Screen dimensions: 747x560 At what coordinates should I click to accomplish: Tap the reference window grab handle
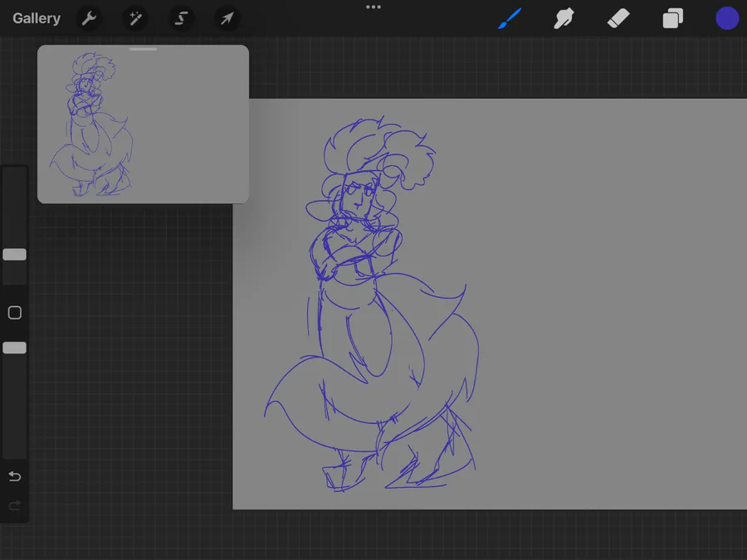[x=143, y=49]
